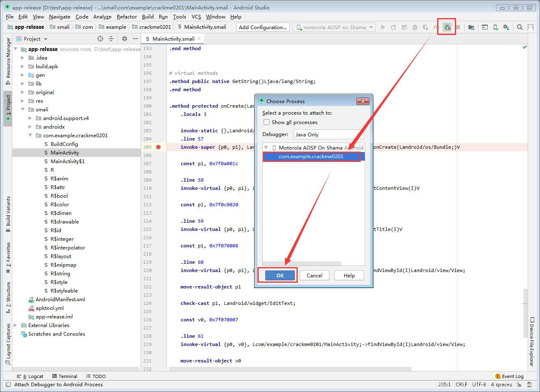This screenshot has width=540, height=392.
Task: Click Attach Debugger to Android Process icon
Action: point(447,27)
